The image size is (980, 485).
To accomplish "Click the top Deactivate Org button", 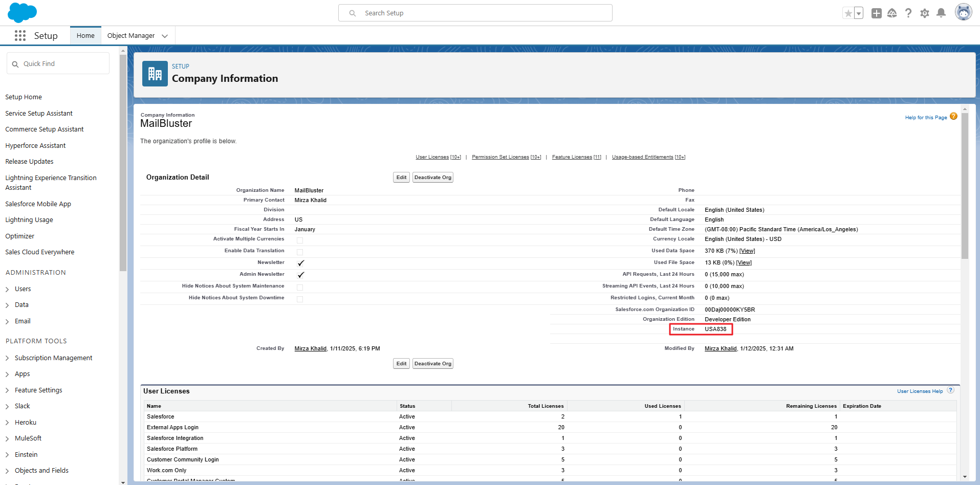I will click(432, 178).
